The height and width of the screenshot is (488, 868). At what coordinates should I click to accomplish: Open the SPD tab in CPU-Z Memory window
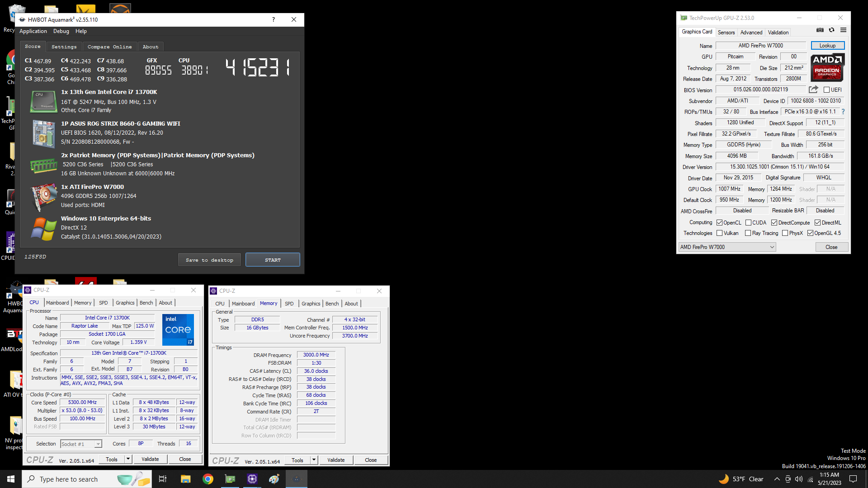coord(289,304)
